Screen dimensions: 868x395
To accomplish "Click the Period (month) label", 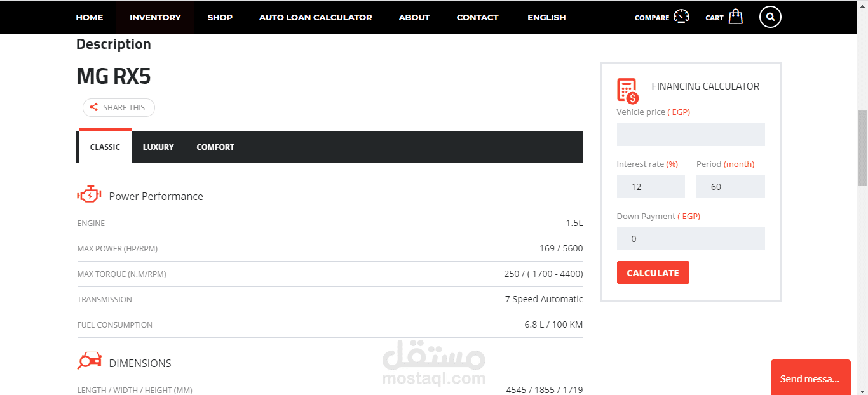I will [x=725, y=164].
